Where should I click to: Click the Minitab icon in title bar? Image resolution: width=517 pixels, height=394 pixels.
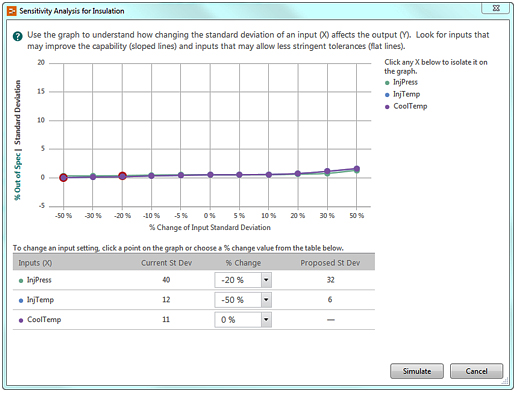pyautogui.click(x=12, y=11)
